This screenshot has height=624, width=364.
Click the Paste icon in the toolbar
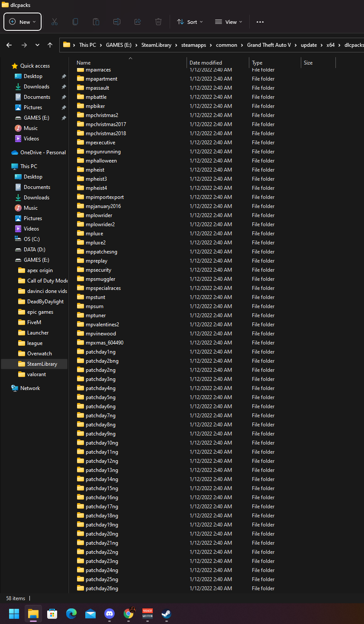(x=96, y=22)
